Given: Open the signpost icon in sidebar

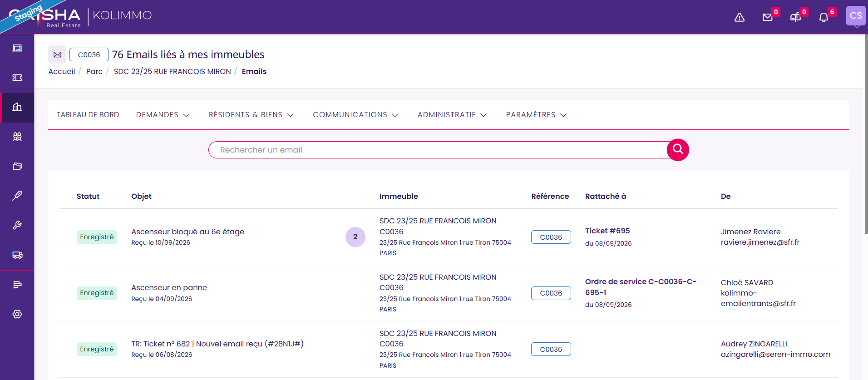Looking at the screenshot, I should [17, 285].
